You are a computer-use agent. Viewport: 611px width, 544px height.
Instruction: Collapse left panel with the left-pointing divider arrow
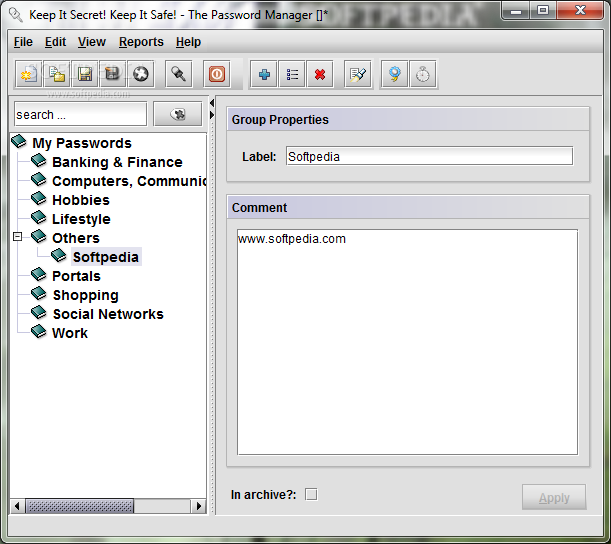point(212,103)
